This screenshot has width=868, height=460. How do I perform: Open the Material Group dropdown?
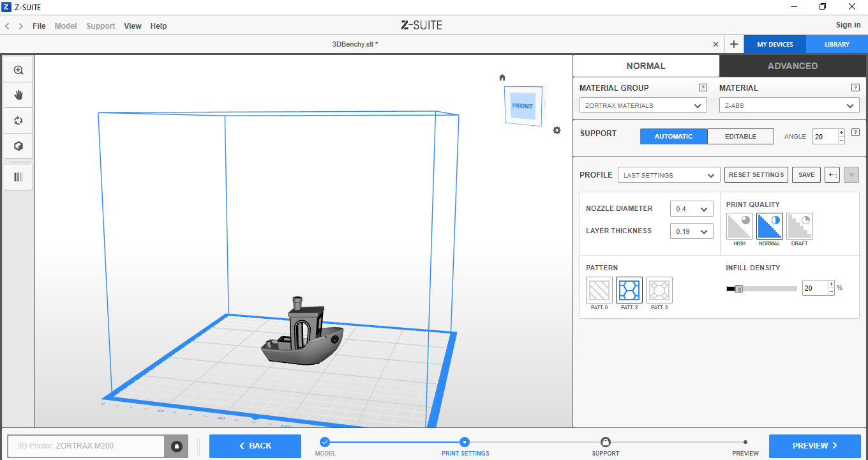click(x=643, y=105)
